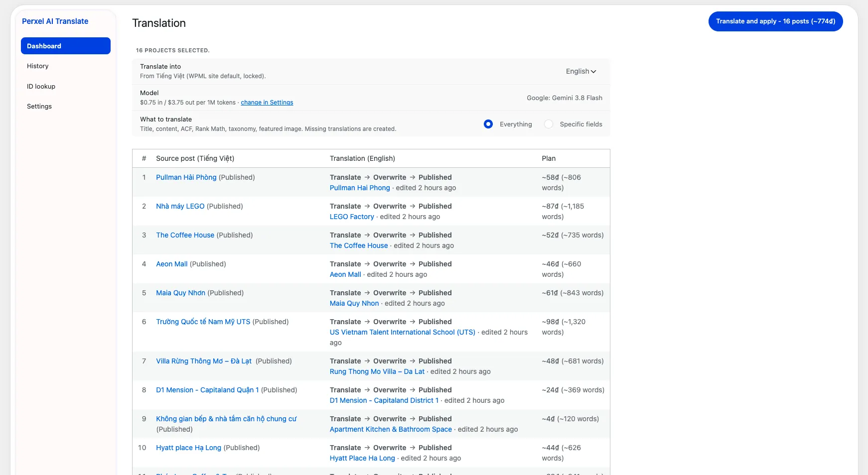Open source post Nhà máy LEGO
Viewport: 868px width, 475px height.
tap(180, 206)
